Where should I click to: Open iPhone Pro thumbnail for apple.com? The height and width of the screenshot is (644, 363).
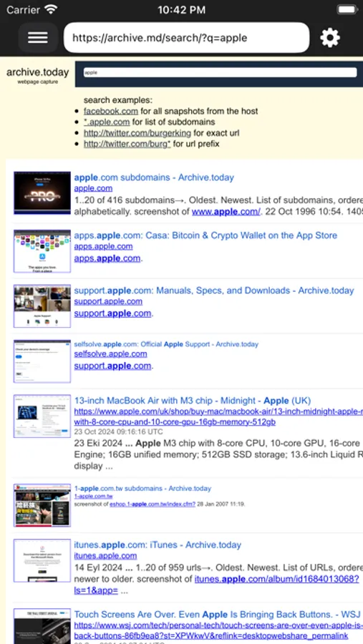point(42,193)
